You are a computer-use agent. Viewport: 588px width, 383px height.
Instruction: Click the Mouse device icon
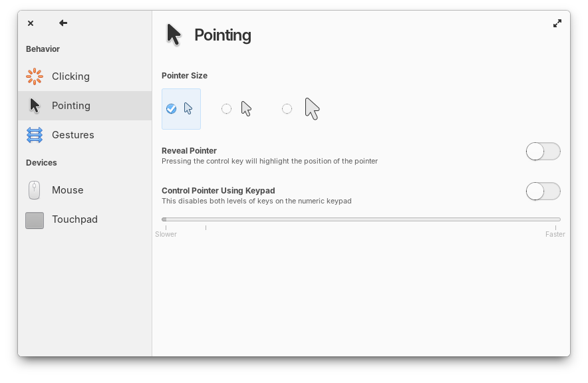click(x=34, y=190)
